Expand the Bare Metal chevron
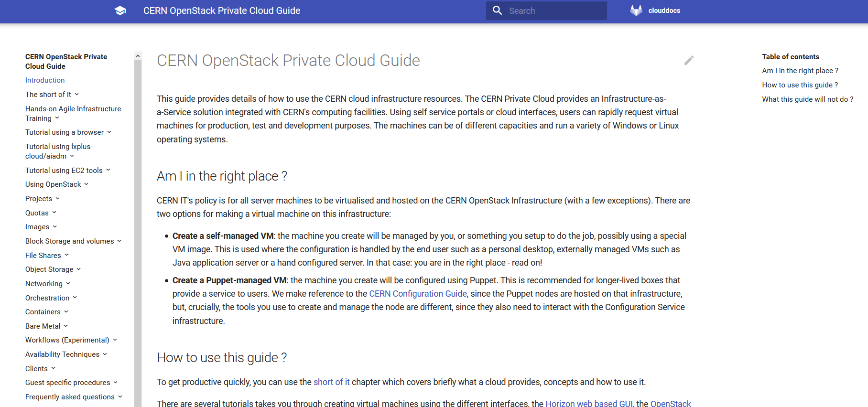Viewport: 868px width, 407px height. tap(66, 326)
